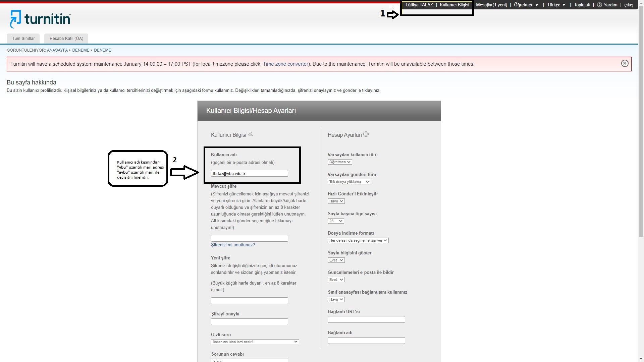Click the Yardım help question mark icon
The image size is (644, 362).
pos(599,5)
